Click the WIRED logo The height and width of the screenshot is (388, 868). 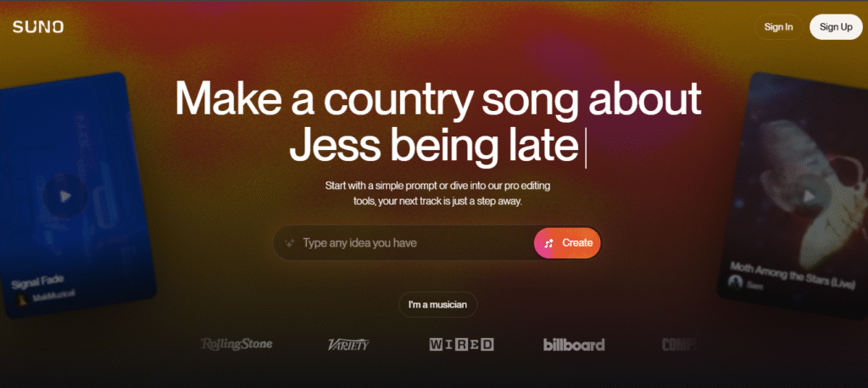[461, 344]
